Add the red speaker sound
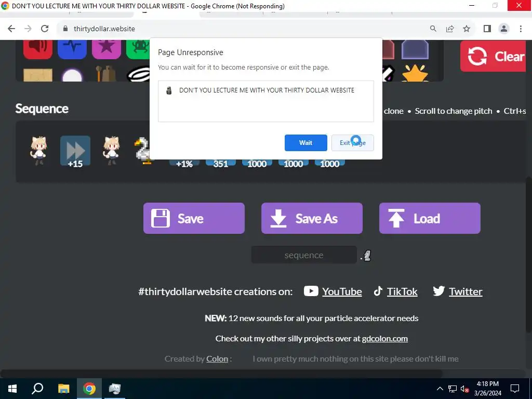532x399 pixels. click(x=38, y=49)
